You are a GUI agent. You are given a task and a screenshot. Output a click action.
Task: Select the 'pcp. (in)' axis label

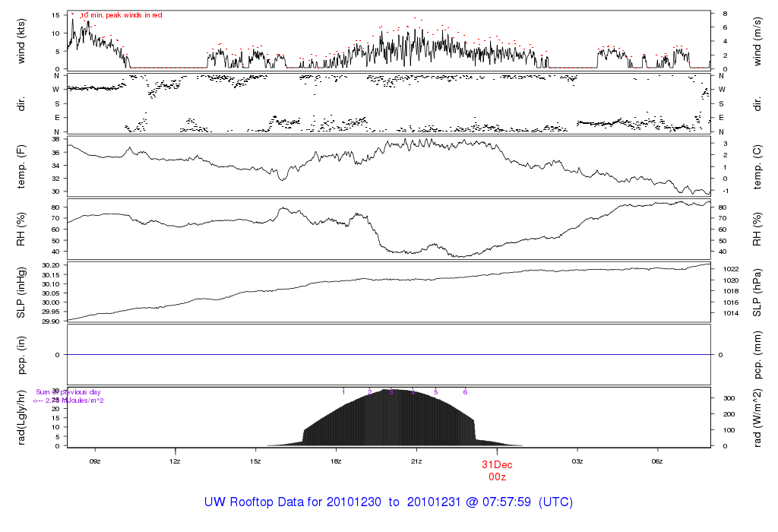click(x=22, y=354)
